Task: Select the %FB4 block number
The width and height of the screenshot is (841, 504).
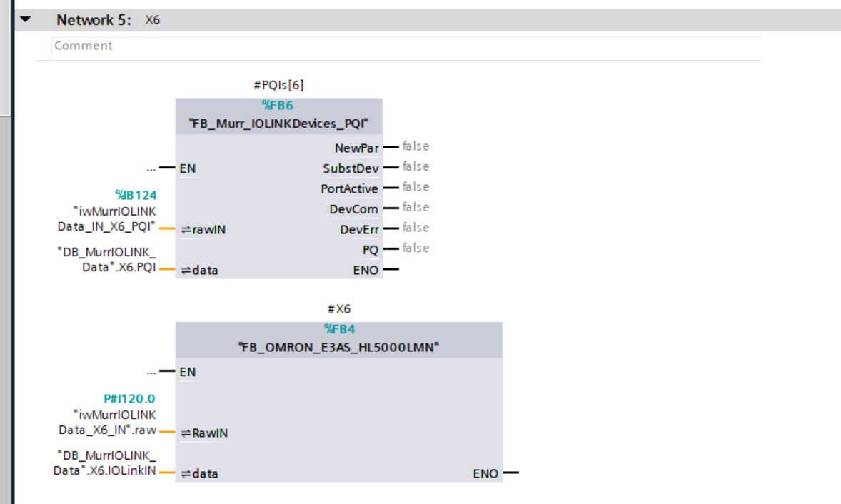Action: coord(340,328)
